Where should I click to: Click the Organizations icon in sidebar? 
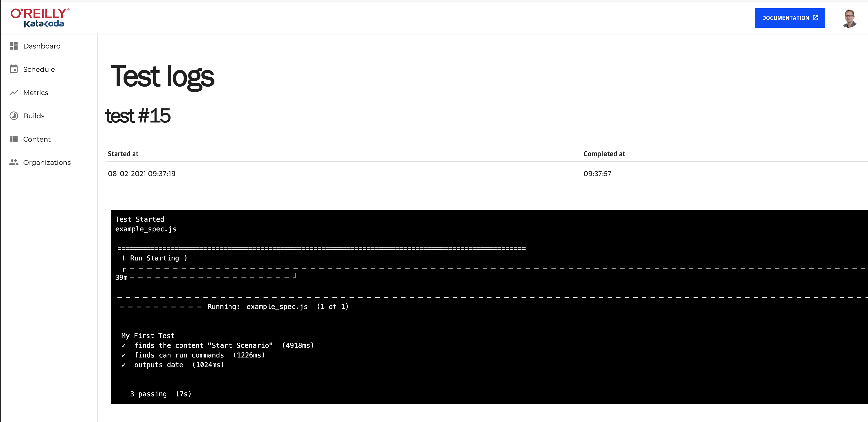click(x=13, y=162)
